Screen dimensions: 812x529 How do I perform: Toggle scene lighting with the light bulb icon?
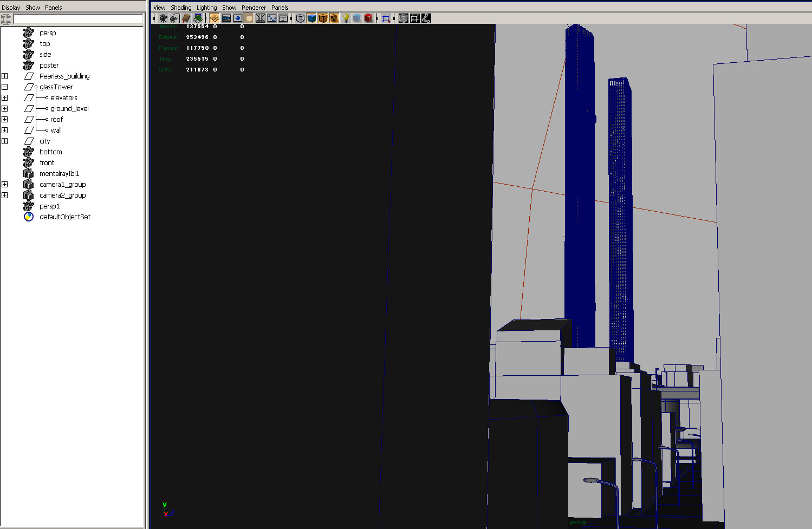[345, 18]
